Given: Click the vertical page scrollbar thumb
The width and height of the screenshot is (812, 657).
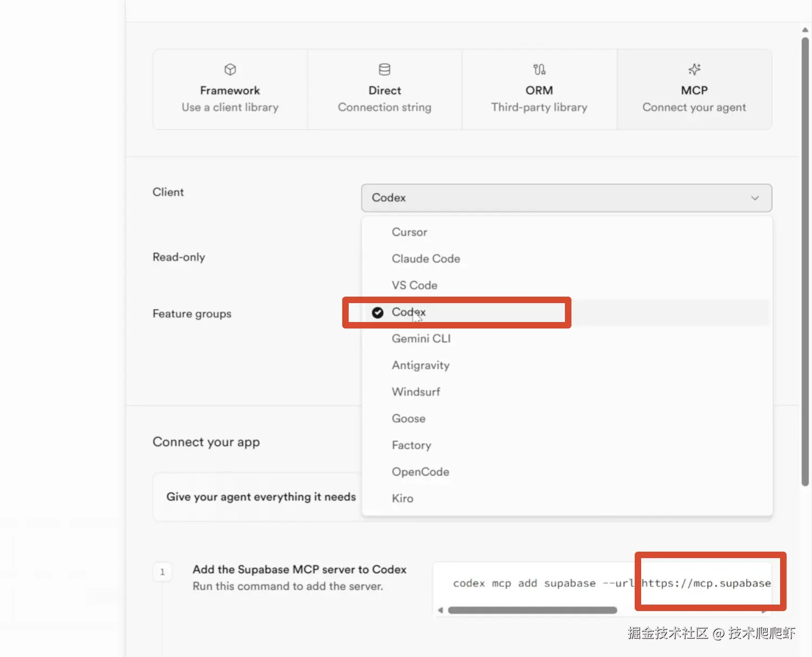Looking at the screenshot, I should coord(805,259).
